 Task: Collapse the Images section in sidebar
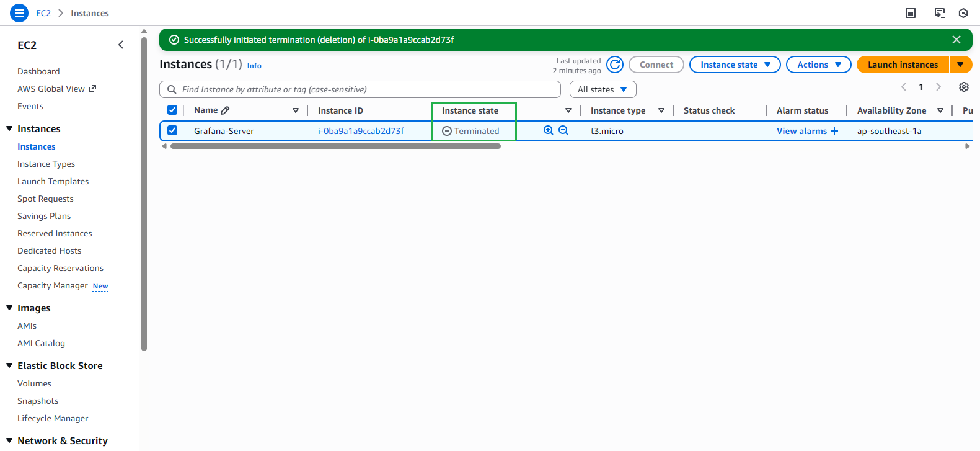[9, 308]
